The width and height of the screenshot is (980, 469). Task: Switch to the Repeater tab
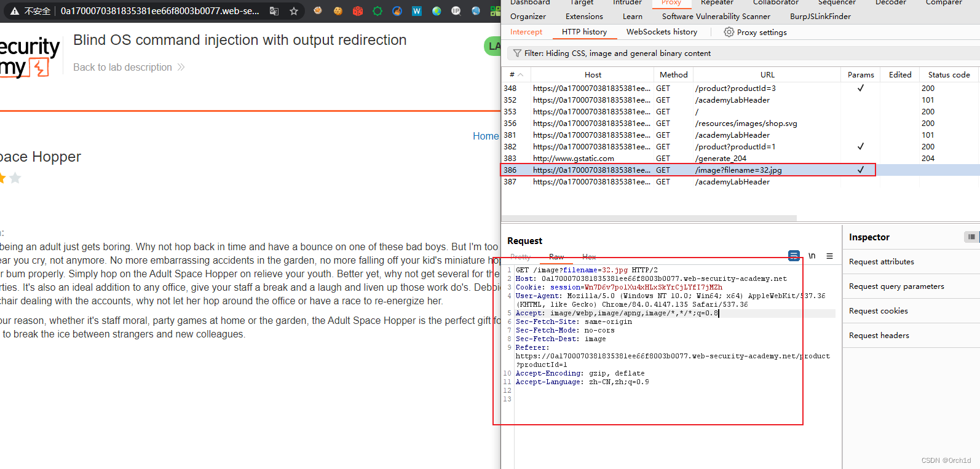(x=717, y=3)
